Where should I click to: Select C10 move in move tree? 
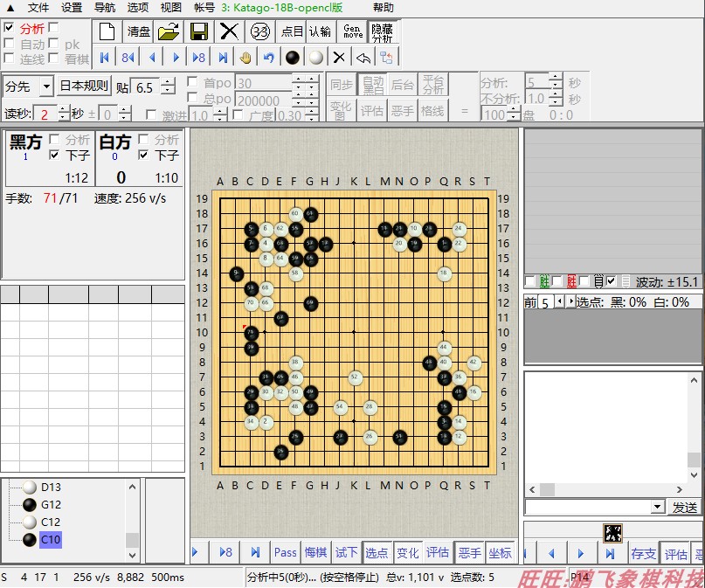click(51, 539)
